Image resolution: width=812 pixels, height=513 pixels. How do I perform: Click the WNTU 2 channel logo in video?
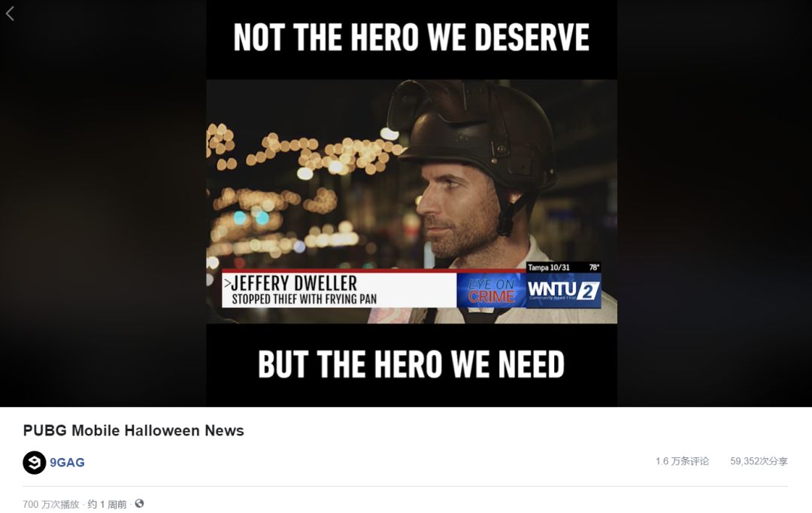563,290
